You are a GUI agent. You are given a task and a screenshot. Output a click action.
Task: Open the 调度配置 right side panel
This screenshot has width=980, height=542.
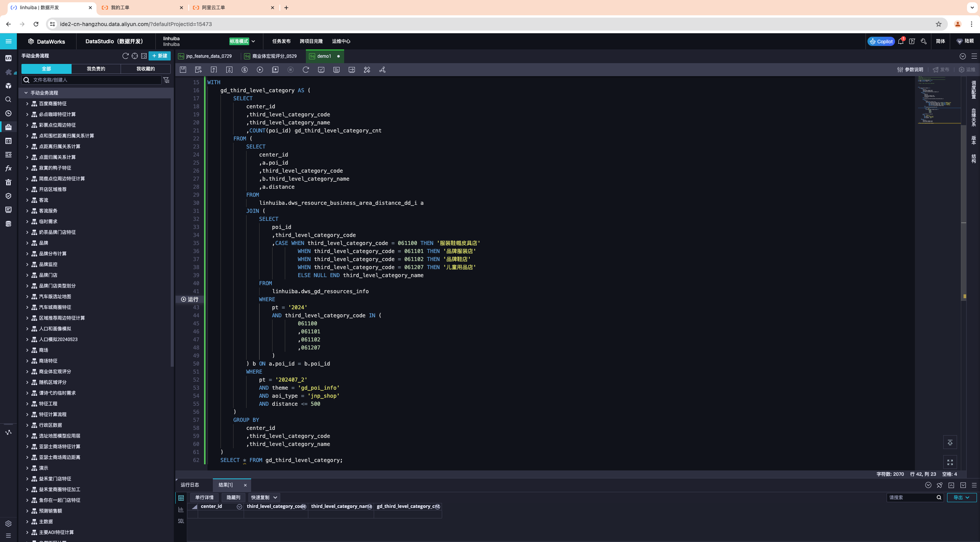(973, 90)
